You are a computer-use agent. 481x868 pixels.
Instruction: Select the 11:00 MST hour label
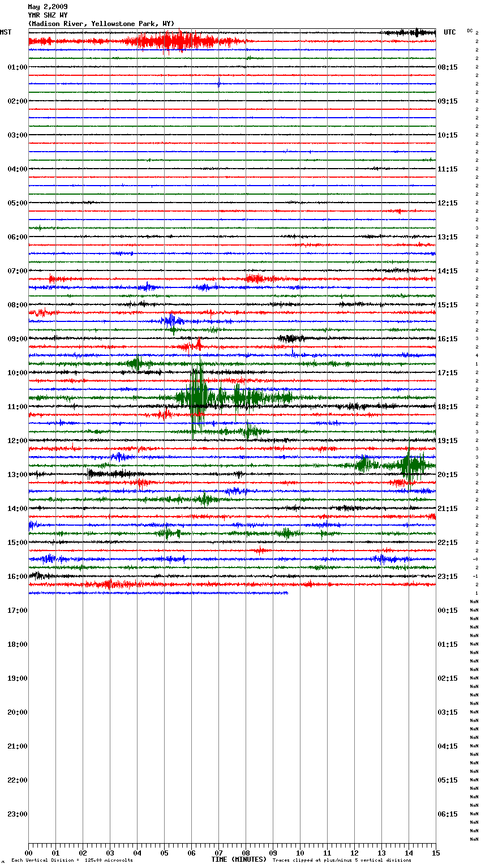click(x=18, y=407)
